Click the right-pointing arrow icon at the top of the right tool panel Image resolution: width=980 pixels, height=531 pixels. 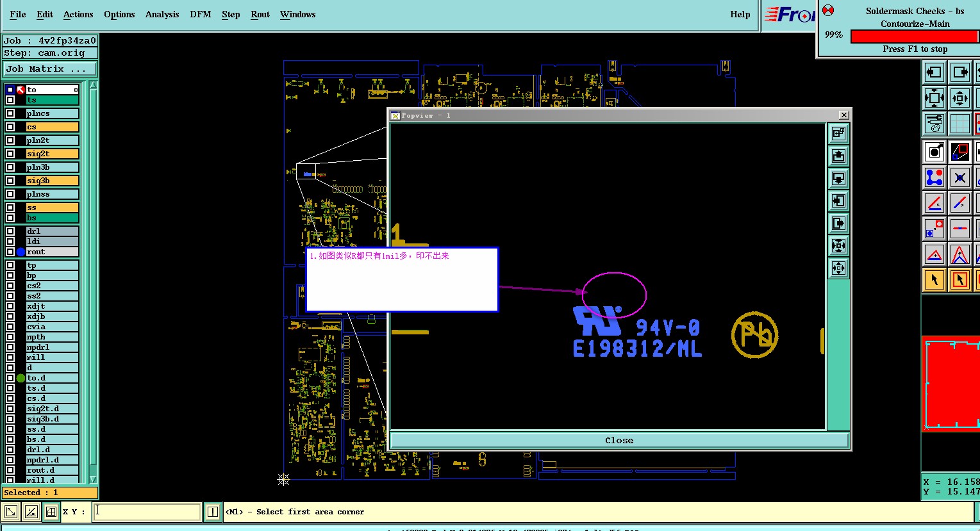tap(959, 72)
